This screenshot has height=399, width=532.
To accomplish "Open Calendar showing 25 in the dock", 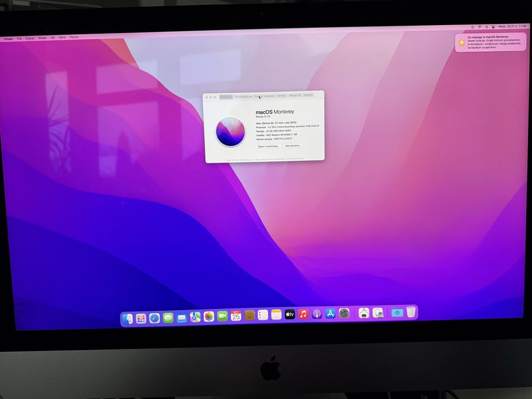I will click(x=236, y=316).
